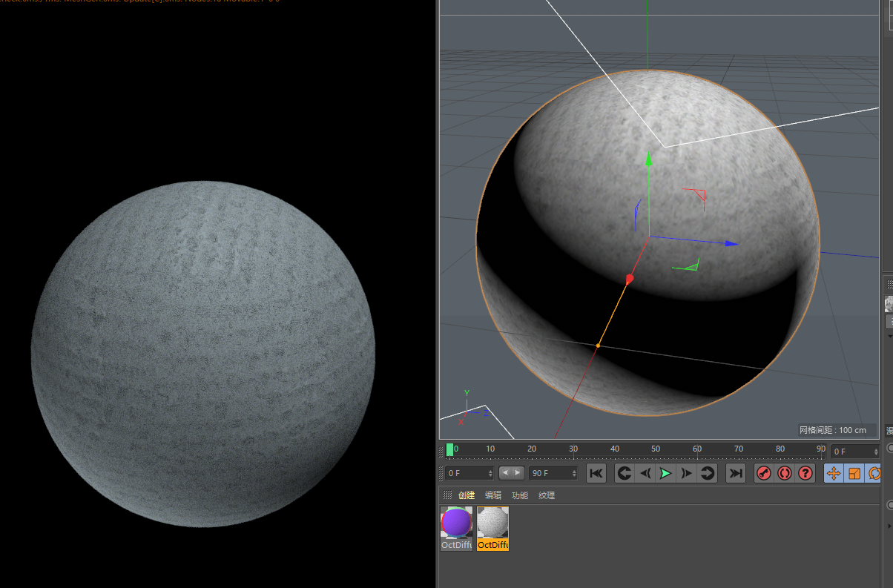This screenshot has width=893, height=588.
Task: Select the red X-axis handle dot on the sphere
Action: tap(630, 280)
